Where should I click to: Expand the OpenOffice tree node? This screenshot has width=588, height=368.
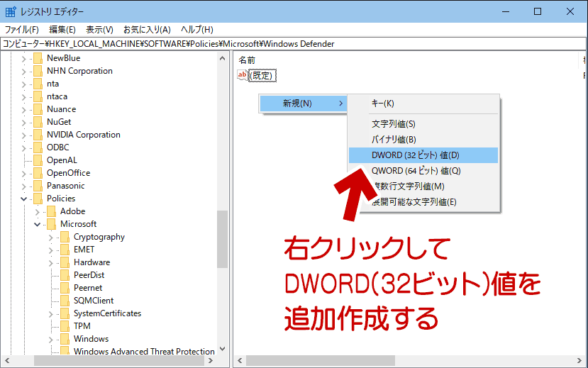tap(23, 174)
